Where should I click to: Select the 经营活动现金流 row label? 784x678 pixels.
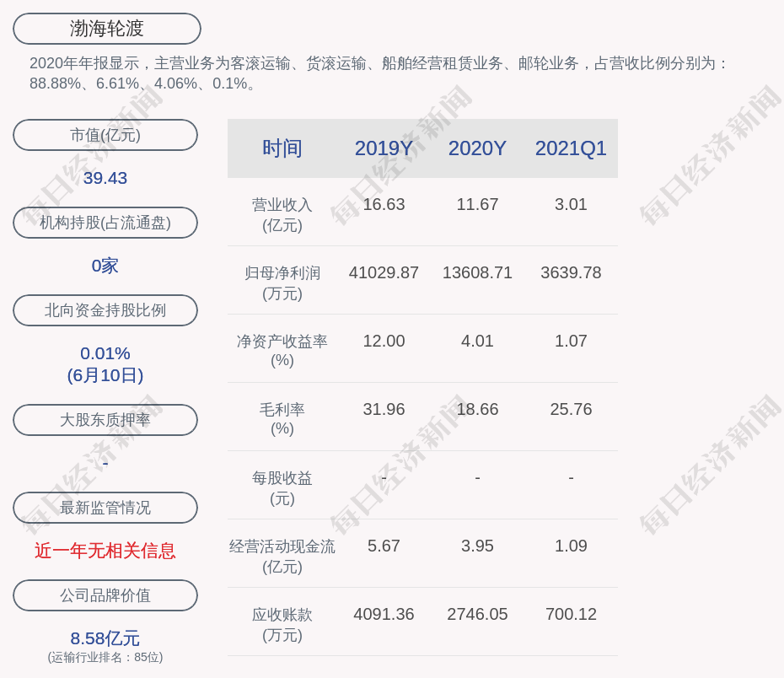(282, 557)
